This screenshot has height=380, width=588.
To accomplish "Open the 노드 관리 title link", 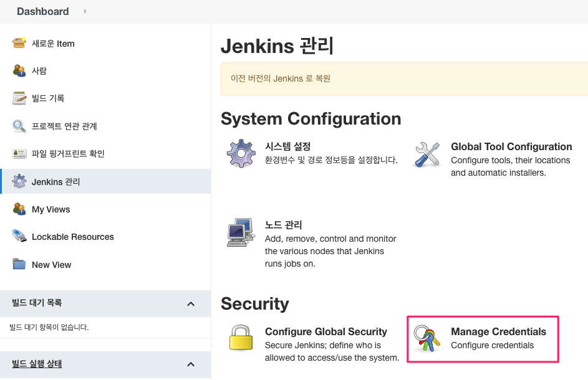I will pos(283,225).
